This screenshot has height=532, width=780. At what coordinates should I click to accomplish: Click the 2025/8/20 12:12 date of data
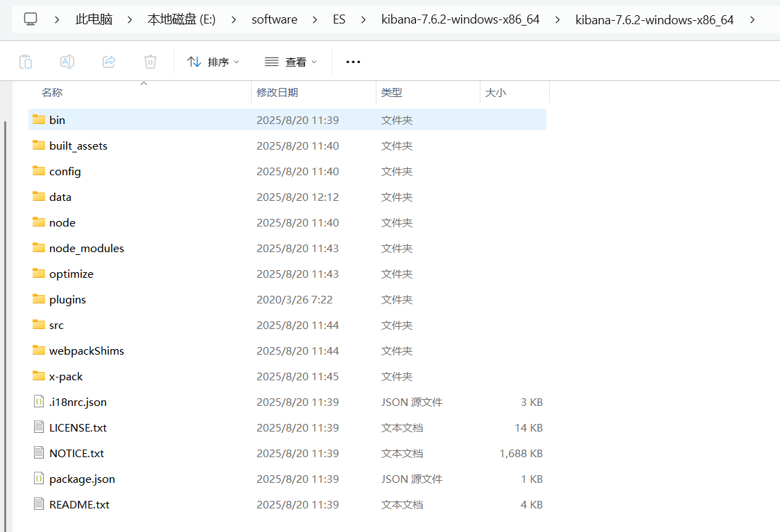point(297,197)
